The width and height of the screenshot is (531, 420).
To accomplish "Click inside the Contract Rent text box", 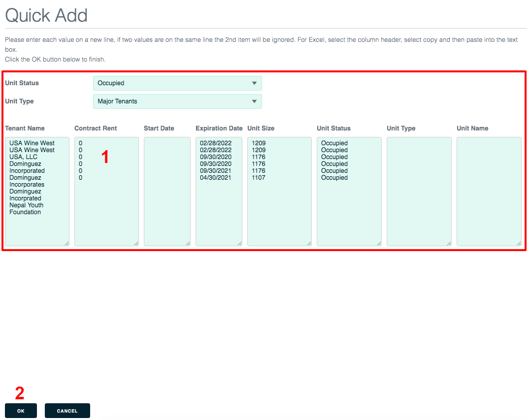I will tap(106, 191).
